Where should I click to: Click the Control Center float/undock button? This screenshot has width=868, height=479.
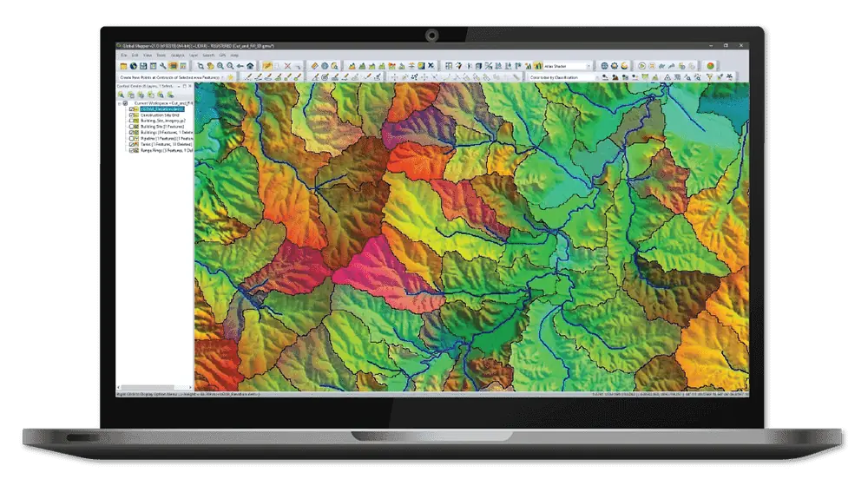(184, 86)
